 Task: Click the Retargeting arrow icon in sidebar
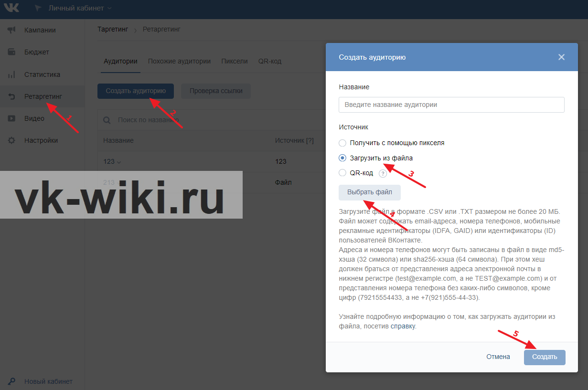(12, 96)
